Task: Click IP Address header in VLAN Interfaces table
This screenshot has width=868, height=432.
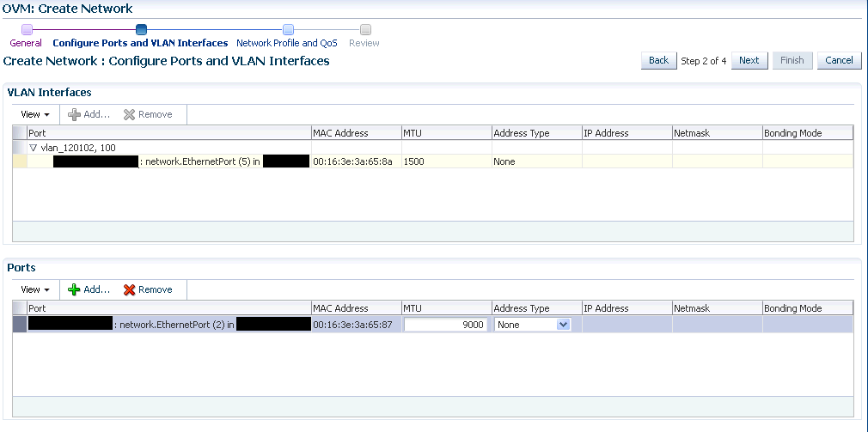Action: click(627, 133)
